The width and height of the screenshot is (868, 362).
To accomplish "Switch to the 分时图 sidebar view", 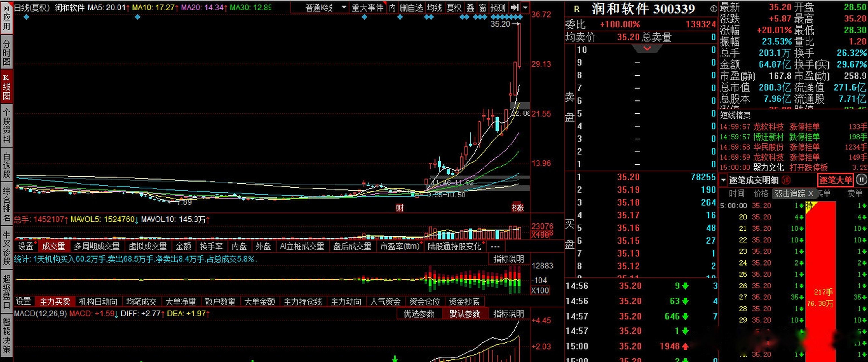I will (x=6, y=52).
